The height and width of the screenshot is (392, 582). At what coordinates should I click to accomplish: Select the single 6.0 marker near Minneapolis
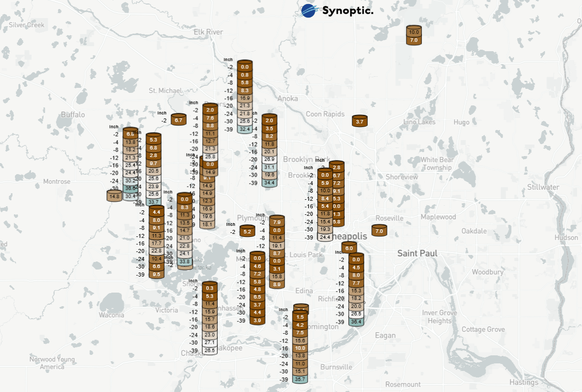coord(349,247)
